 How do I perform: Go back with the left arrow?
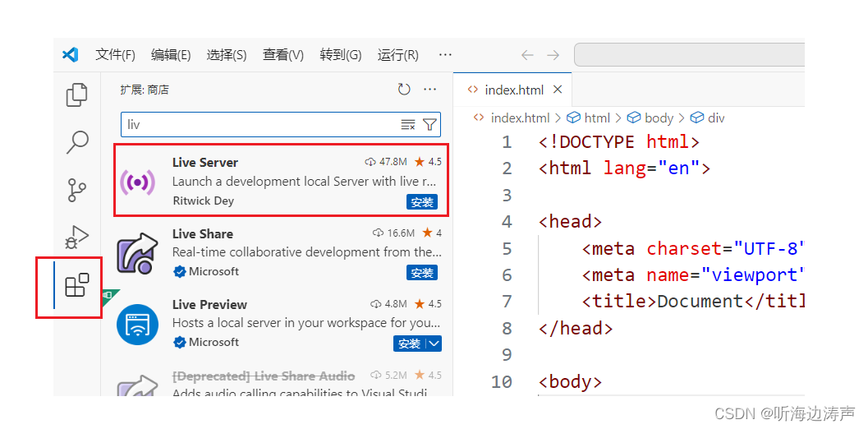pos(527,55)
